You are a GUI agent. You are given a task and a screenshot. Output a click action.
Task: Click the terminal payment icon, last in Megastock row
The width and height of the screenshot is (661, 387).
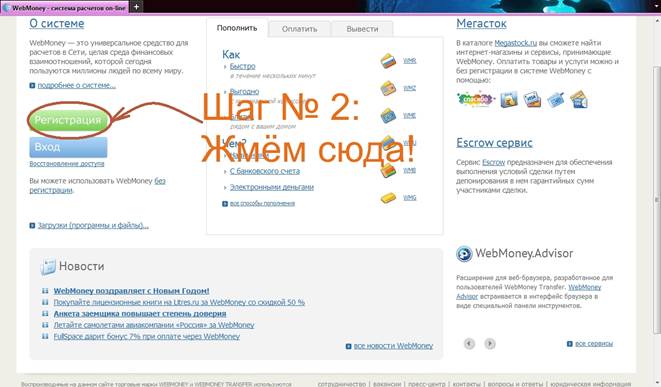click(x=579, y=99)
